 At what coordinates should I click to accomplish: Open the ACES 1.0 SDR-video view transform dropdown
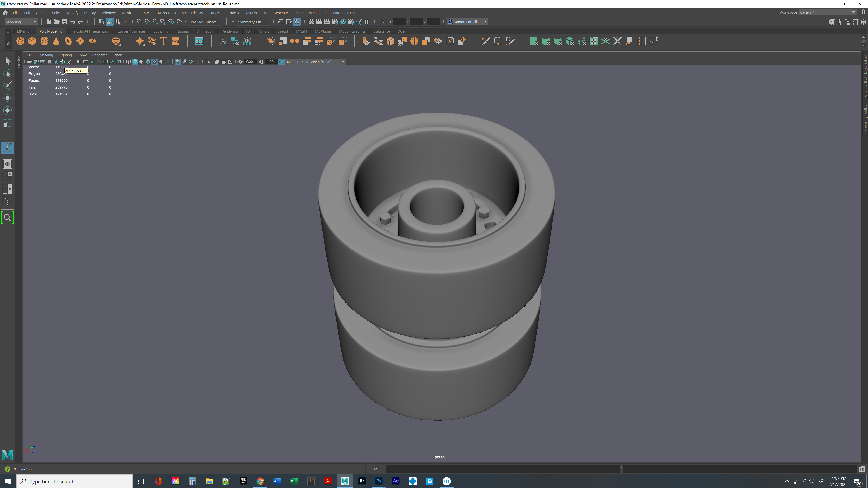pos(315,62)
